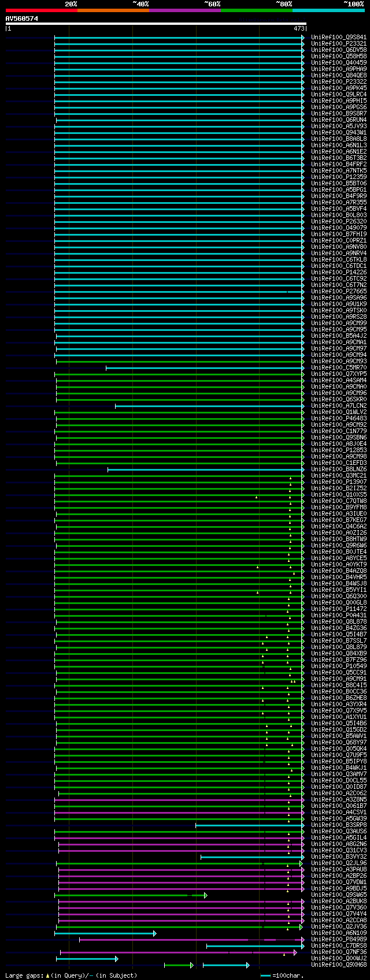Select UniRef100_A9NV80 hit

[339, 247]
